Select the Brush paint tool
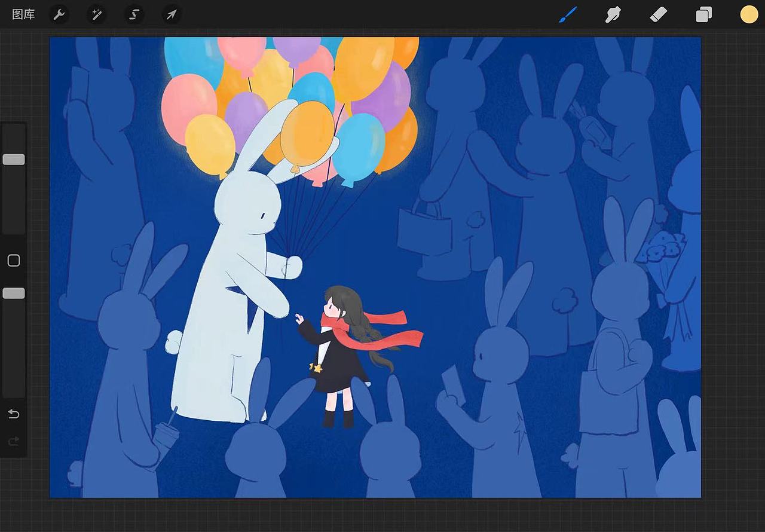 click(x=568, y=14)
